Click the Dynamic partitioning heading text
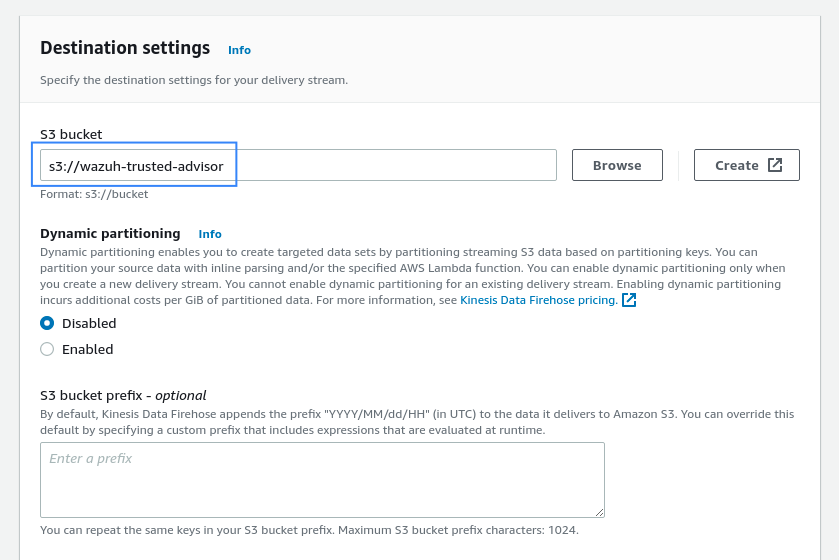 (x=110, y=234)
